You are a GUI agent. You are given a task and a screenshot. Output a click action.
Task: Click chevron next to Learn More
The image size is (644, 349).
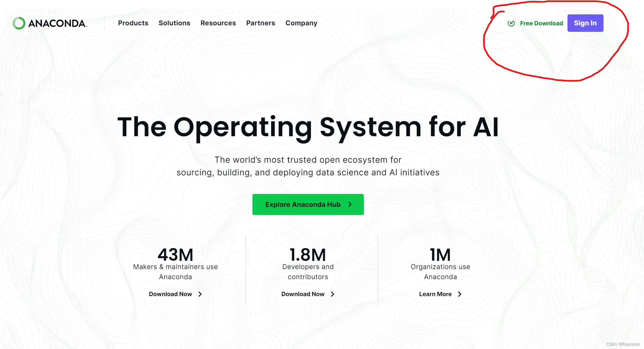click(x=460, y=294)
